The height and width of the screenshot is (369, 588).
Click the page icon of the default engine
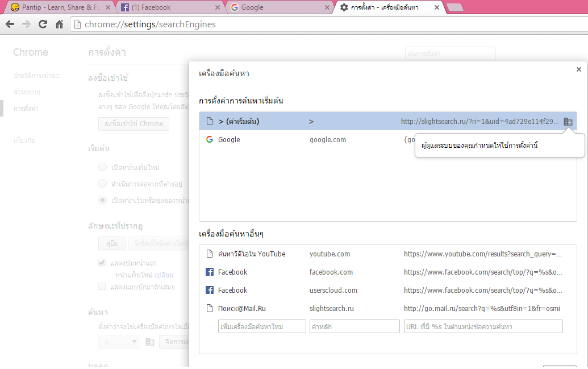coord(210,121)
